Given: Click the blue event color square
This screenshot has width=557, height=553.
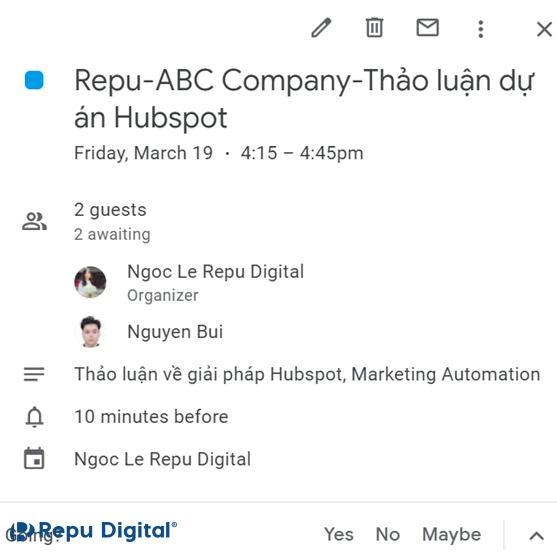Looking at the screenshot, I should pyautogui.click(x=34, y=80).
